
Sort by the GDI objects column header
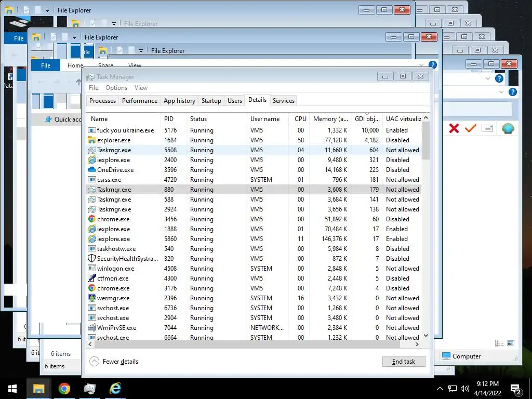367,119
